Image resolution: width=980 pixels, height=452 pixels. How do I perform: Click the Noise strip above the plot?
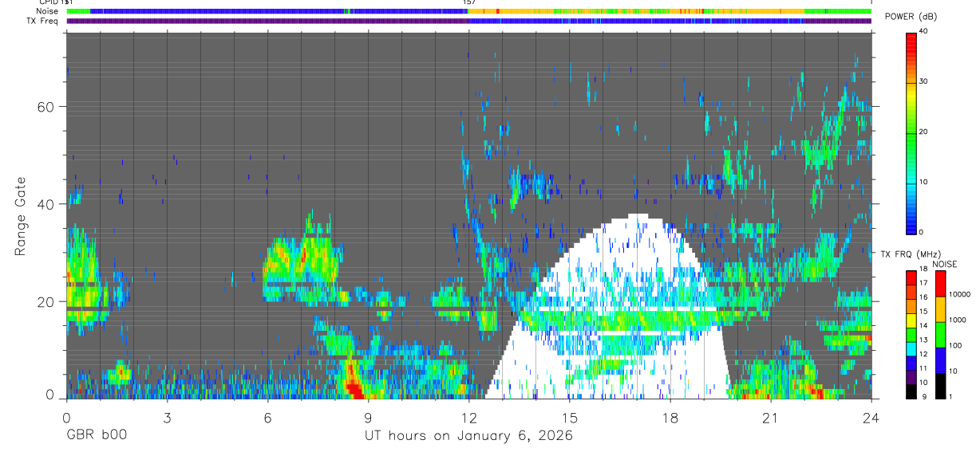coord(468,11)
